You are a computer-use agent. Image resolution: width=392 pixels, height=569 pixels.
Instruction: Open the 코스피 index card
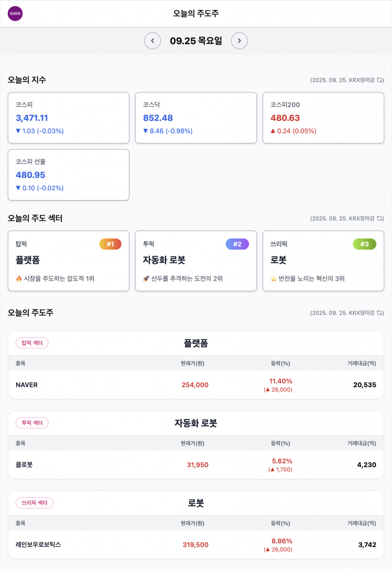(x=68, y=118)
